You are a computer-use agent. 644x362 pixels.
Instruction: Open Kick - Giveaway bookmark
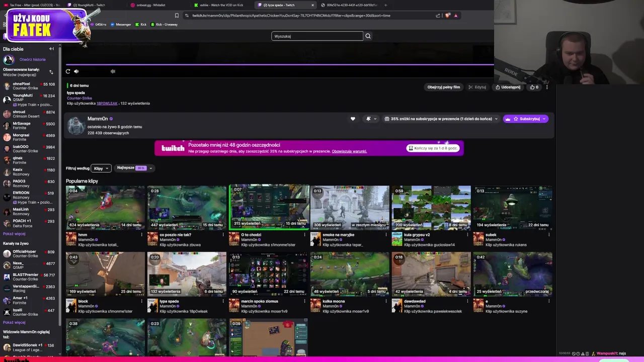point(164,25)
